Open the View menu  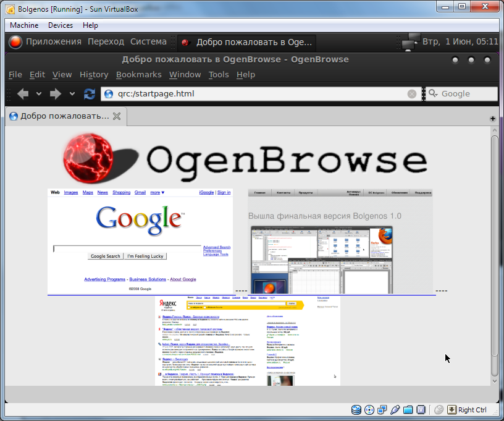coord(62,75)
